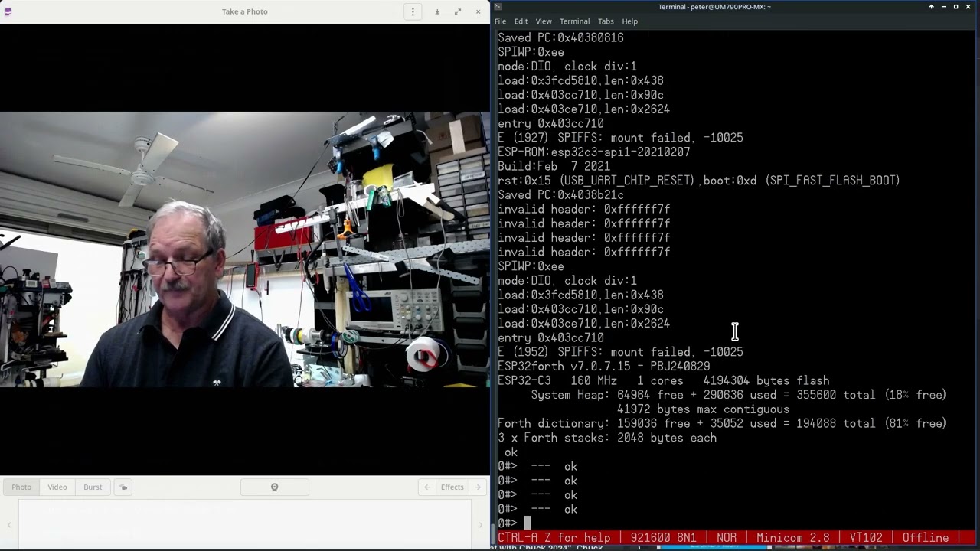Image resolution: width=980 pixels, height=551 pixels.
Task: Open the Terminal menu in menu bar
Action: (574, 21)
